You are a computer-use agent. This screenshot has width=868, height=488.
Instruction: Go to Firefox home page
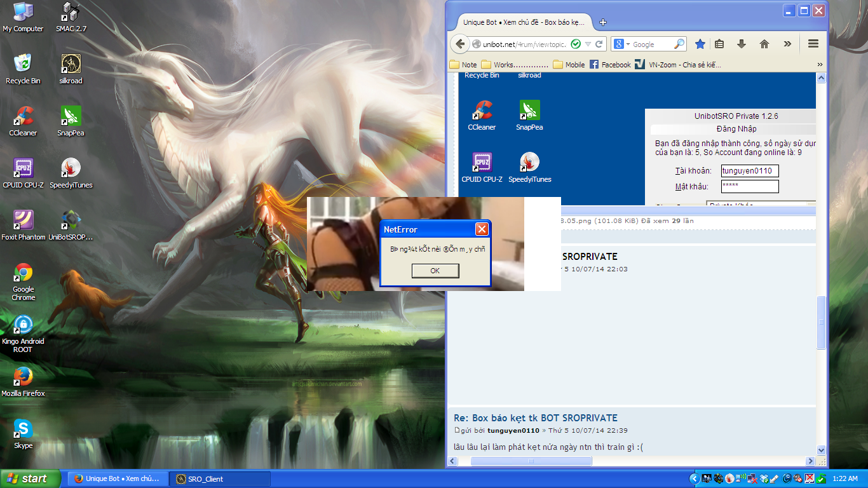764,44
